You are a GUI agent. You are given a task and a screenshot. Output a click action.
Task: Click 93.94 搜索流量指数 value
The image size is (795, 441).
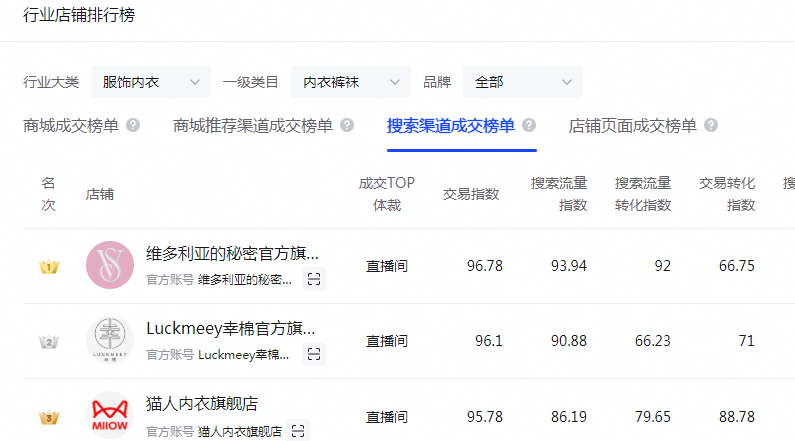coord(569,266)
